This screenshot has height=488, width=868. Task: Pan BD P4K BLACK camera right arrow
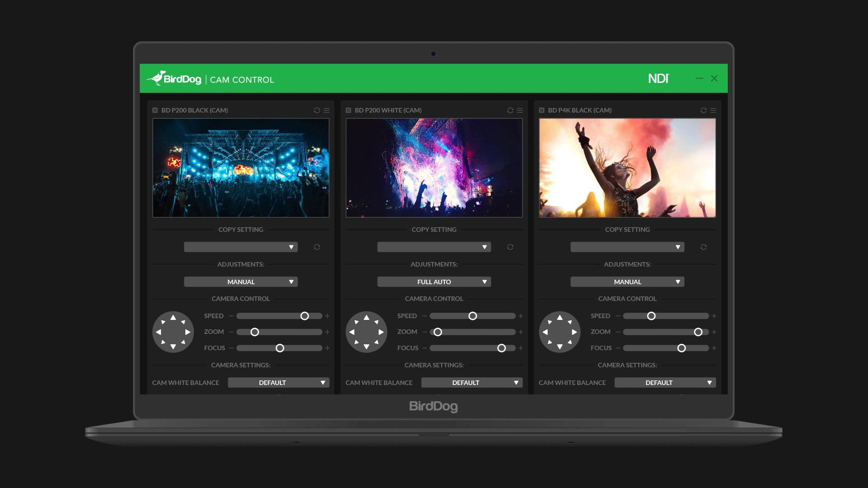pos(574,332)
